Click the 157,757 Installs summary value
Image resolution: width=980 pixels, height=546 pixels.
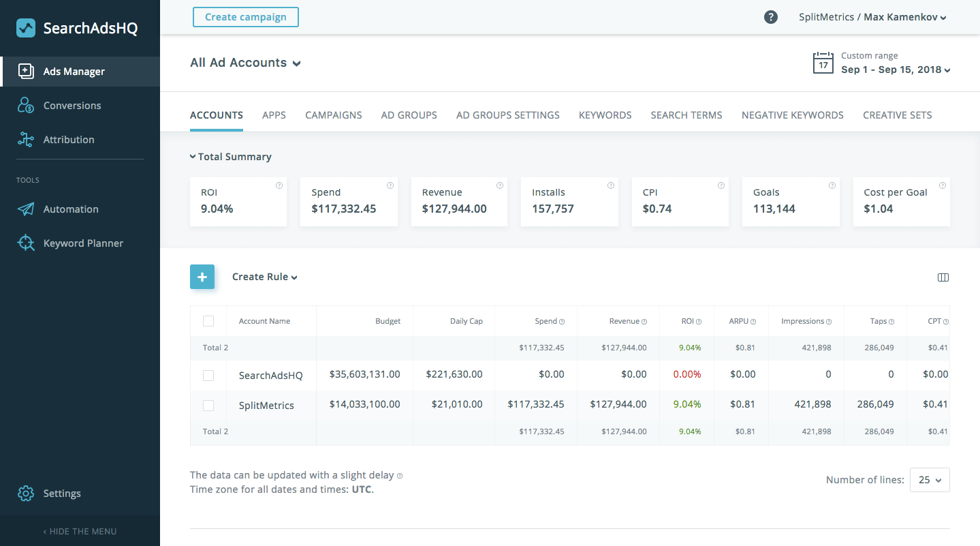pos(553,209)
